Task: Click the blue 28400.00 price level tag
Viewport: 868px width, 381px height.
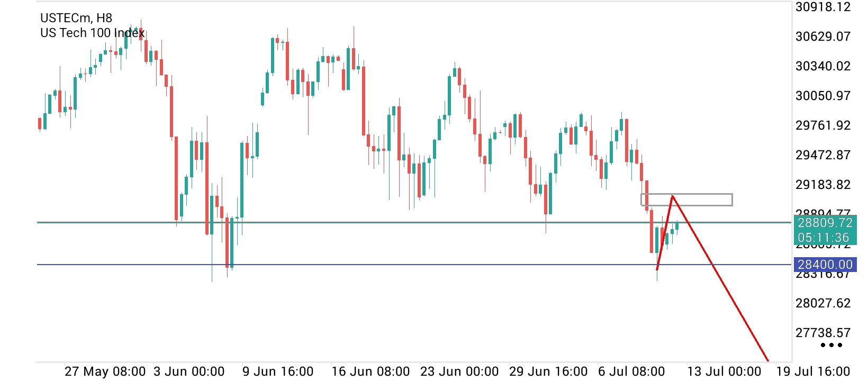Action: click(825, 265)
